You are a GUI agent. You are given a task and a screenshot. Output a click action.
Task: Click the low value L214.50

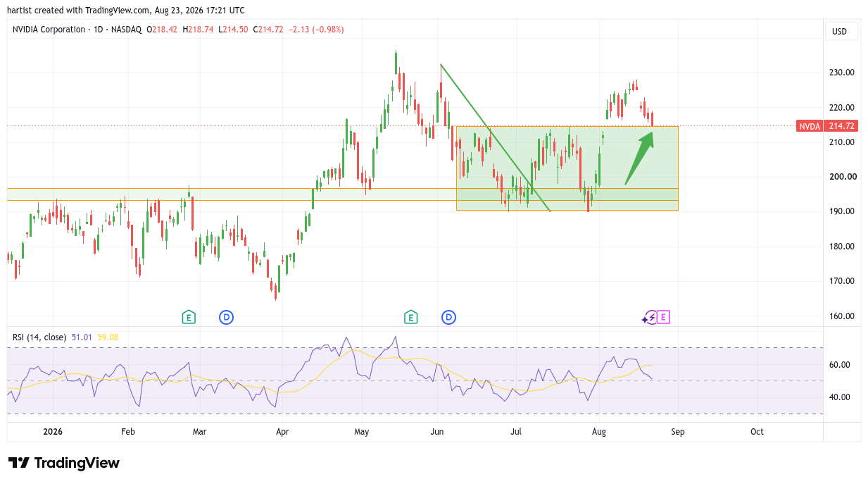click(232, 30)
